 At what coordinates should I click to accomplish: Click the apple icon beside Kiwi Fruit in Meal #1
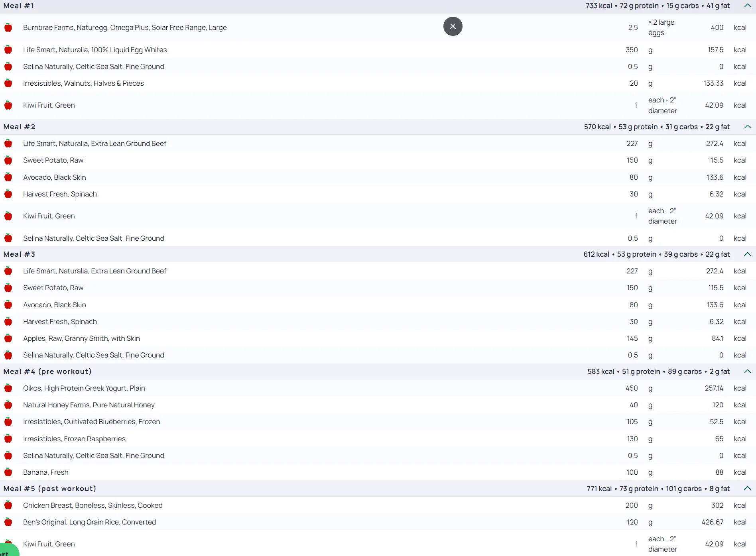click(x=8, y=105)
